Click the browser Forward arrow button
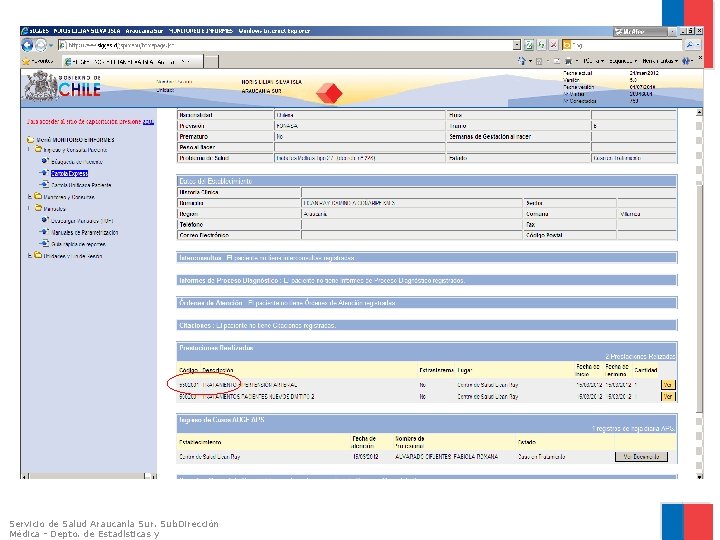Image resolution: width=720 pixels, height=540 pixels. point(43,45)
